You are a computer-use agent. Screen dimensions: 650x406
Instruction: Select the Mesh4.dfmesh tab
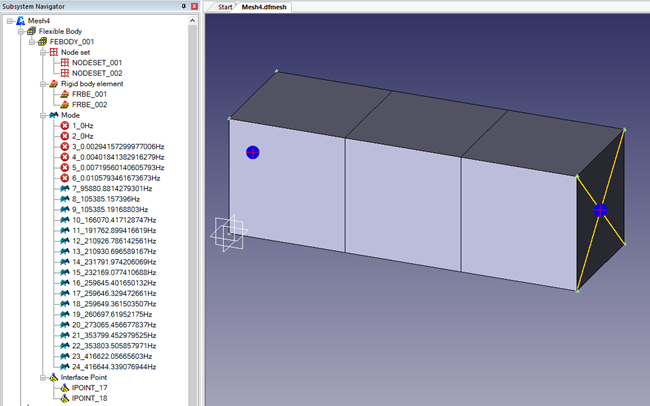tap(262, 7)
